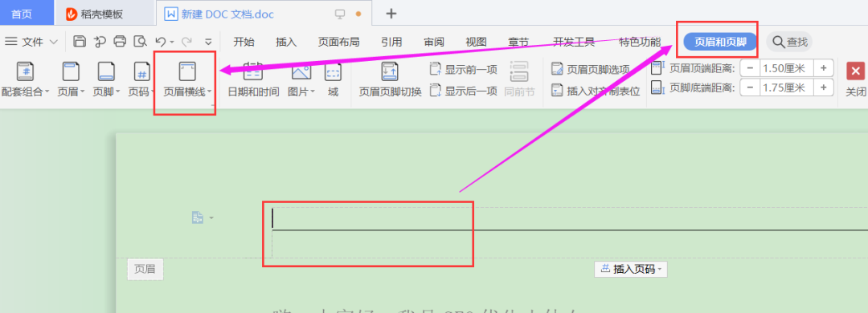Click the Undo arrow icon

pos(160,41)
